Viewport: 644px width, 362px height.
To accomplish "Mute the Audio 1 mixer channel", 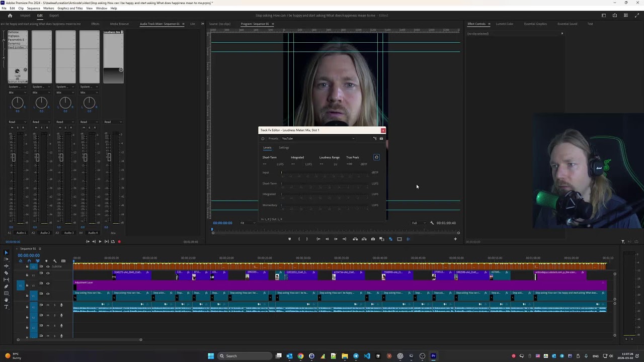I will click(12, 128).
